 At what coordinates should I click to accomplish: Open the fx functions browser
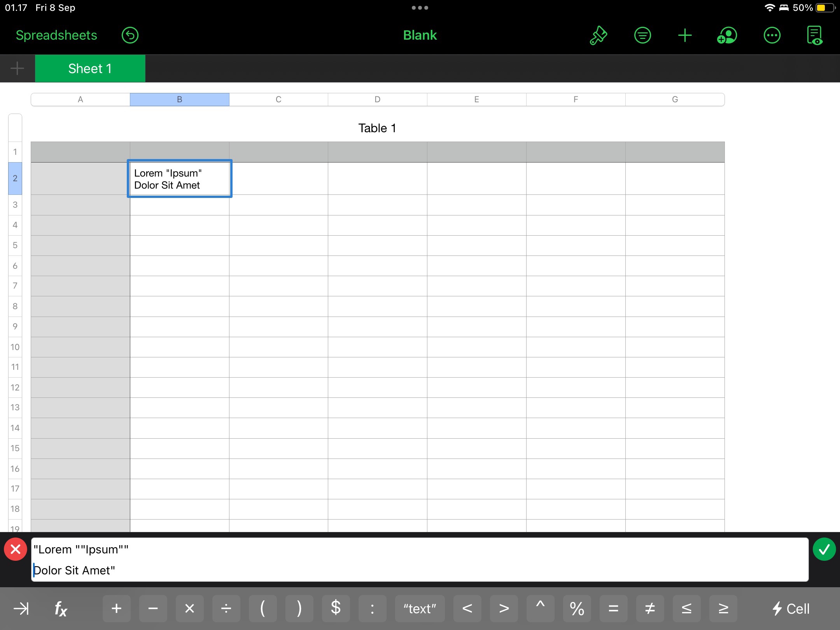tap(61, 608)
